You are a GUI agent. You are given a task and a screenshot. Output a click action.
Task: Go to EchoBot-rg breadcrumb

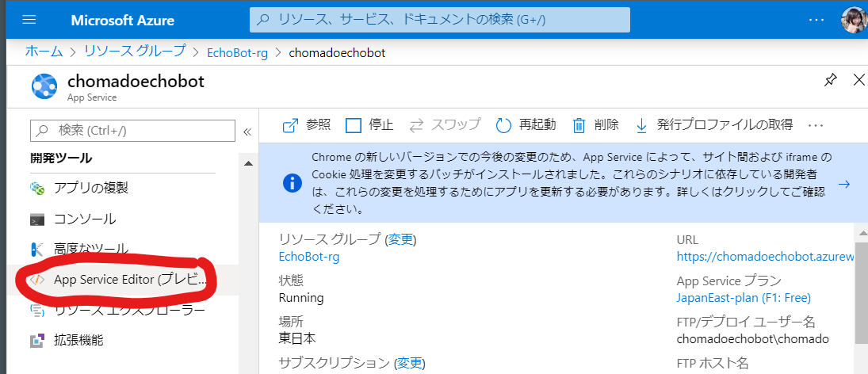point(237,53)
